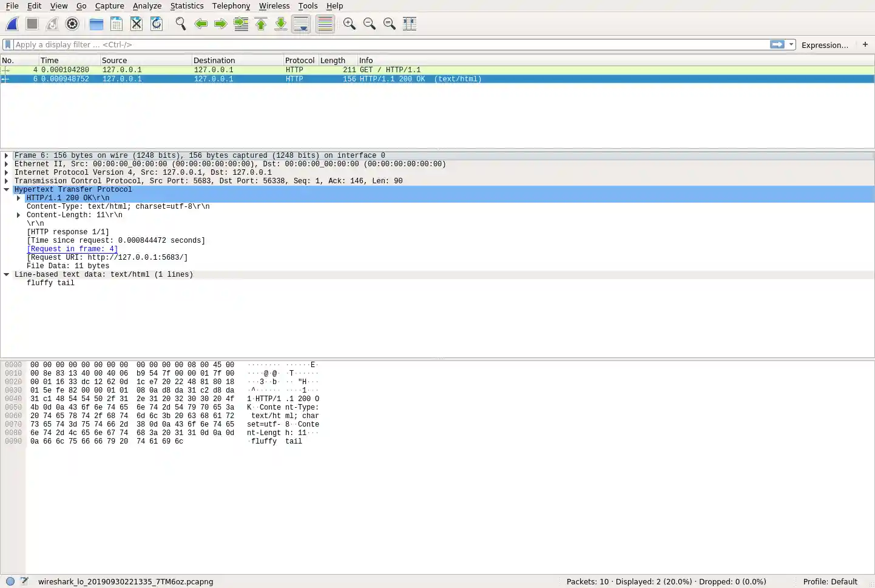
Task: Start a new packet capture
Action: point(11,24)
